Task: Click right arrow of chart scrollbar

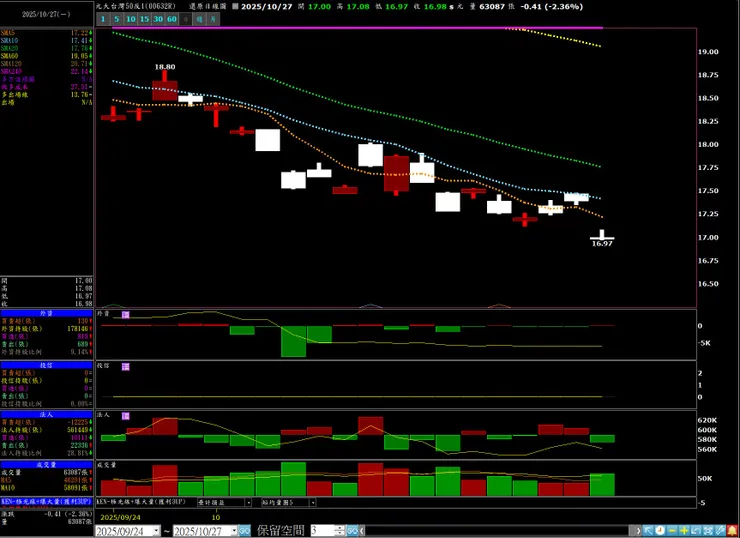Action: tap(638, 531)
